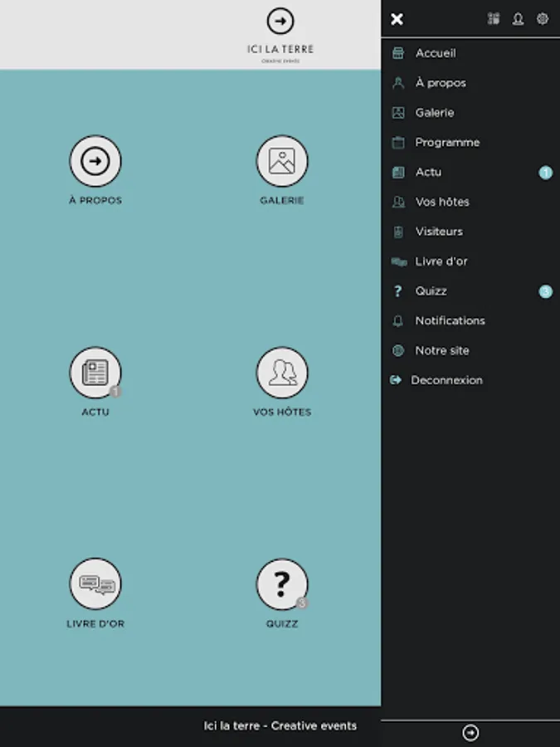Click the VOS HÔTES tile label
The width and height of the screenshot is (560, 747).
pyautogui.click(x=282, y=412)
